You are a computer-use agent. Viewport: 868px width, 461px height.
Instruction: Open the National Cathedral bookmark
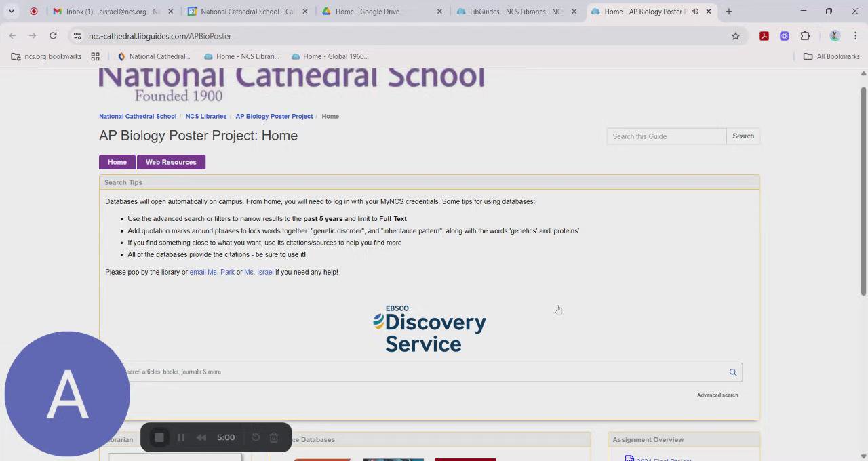coord(154,56)
